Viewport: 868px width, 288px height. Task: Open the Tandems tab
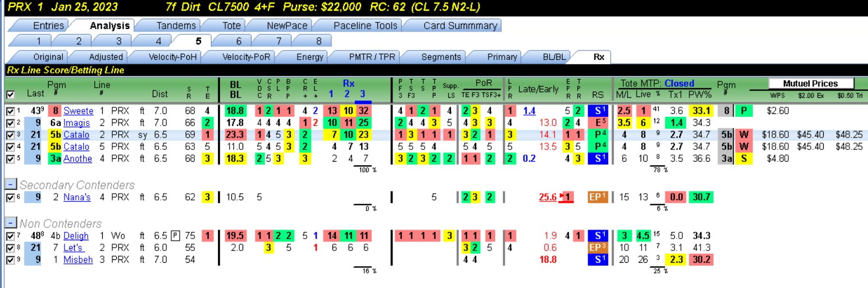tap(176, 25)
